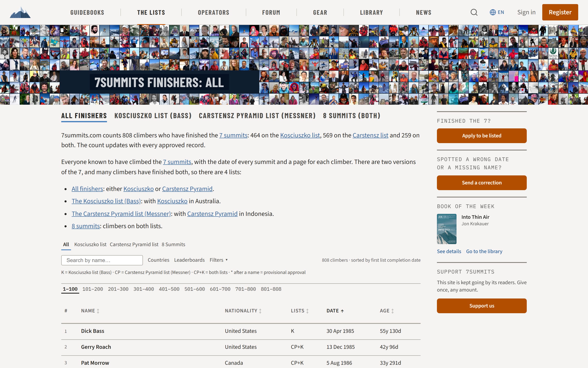
Task: Go to Operators menu
Action: tap(213, 12)
